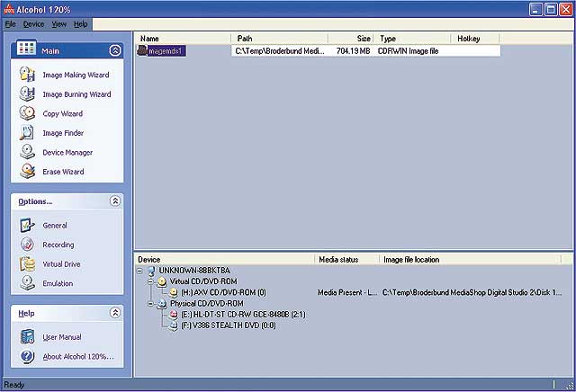
Task: Collapse the Options panel section
Action: tap(115, 200)
